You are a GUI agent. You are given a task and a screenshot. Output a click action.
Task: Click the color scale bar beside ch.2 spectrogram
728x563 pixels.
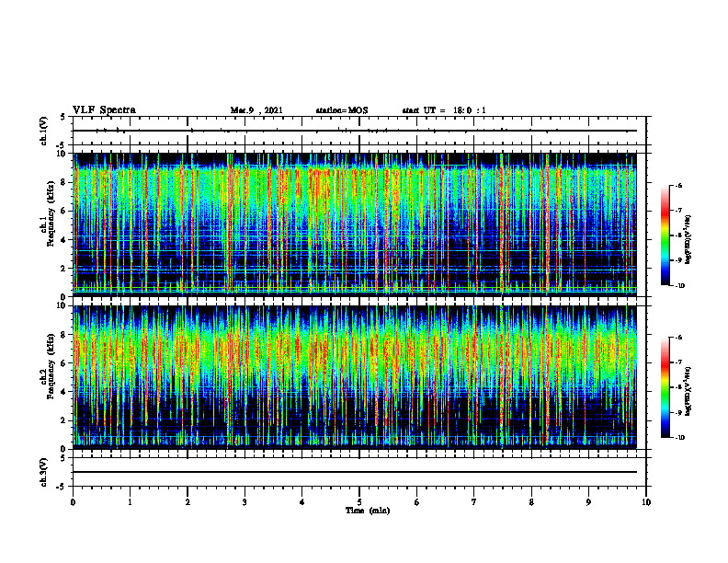coord(665,387)
